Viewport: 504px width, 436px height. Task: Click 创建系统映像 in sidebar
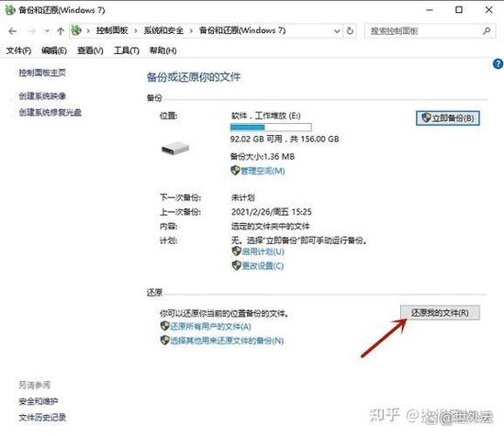click(42, 95)
